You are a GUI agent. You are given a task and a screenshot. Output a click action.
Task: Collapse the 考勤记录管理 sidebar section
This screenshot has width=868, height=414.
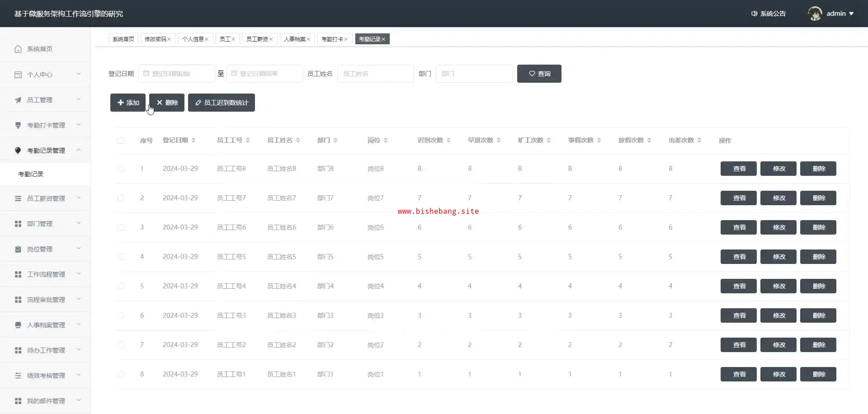click(x=46, y=151)
